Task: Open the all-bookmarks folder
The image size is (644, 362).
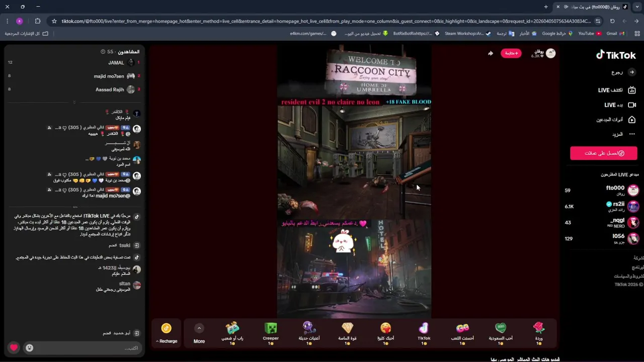Action: tap(26, 34)
